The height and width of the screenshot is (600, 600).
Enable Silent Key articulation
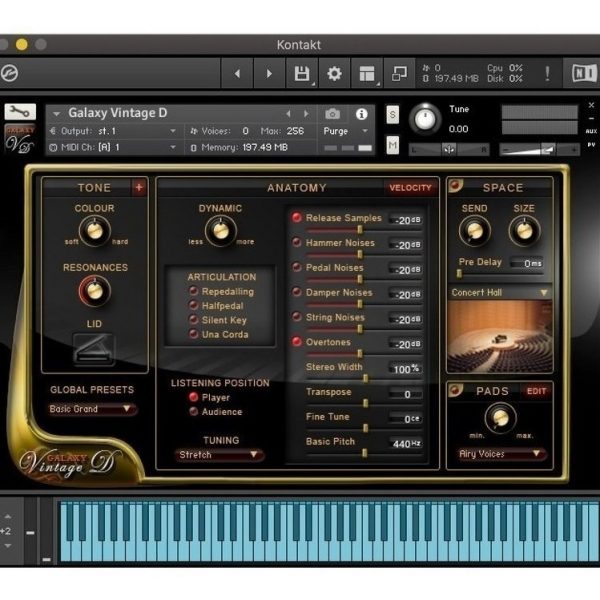click(x=194, y=320)
